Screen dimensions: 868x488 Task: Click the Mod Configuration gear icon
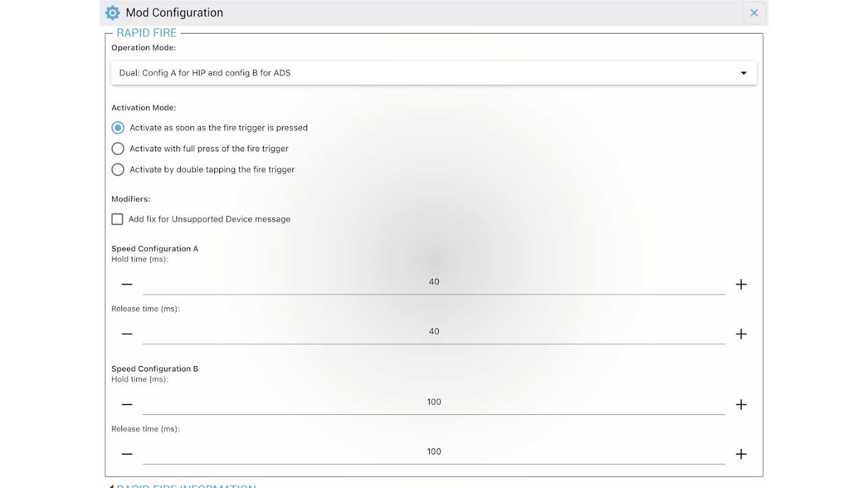113,13
